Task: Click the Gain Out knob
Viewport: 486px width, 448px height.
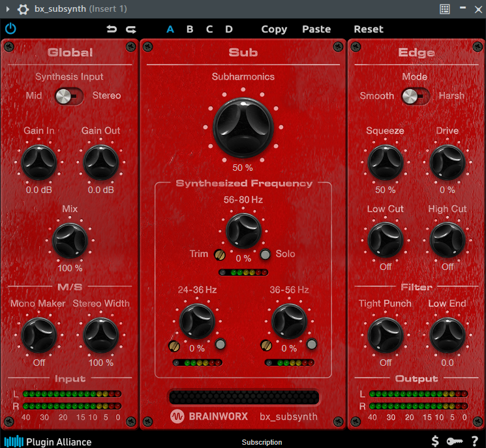Action: pyautogui.click(x=100, y=162)
